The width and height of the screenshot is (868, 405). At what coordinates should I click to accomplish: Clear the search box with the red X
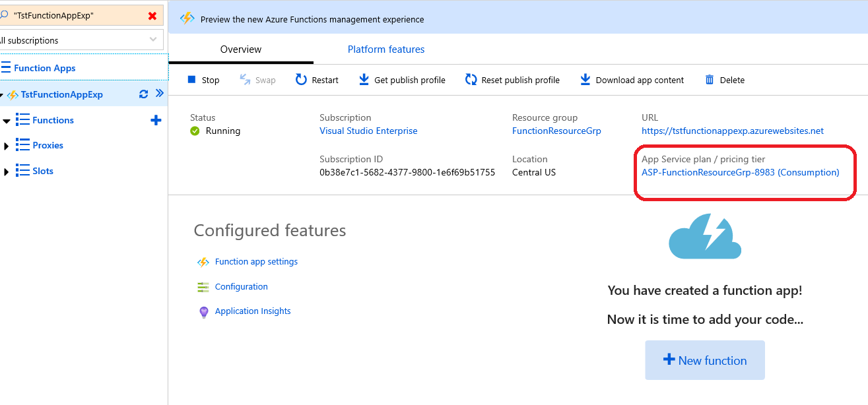(152, 15)
